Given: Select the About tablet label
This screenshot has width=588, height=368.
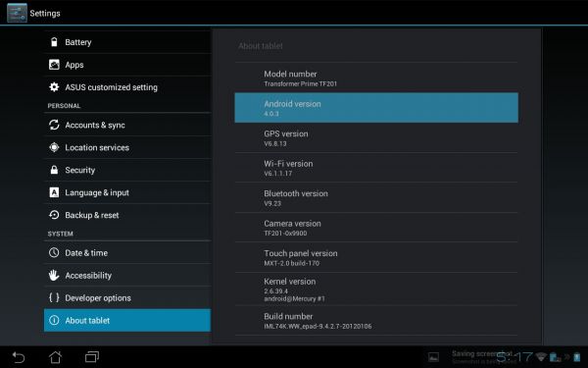Looking at the screenshot, I should coord(87,320).
